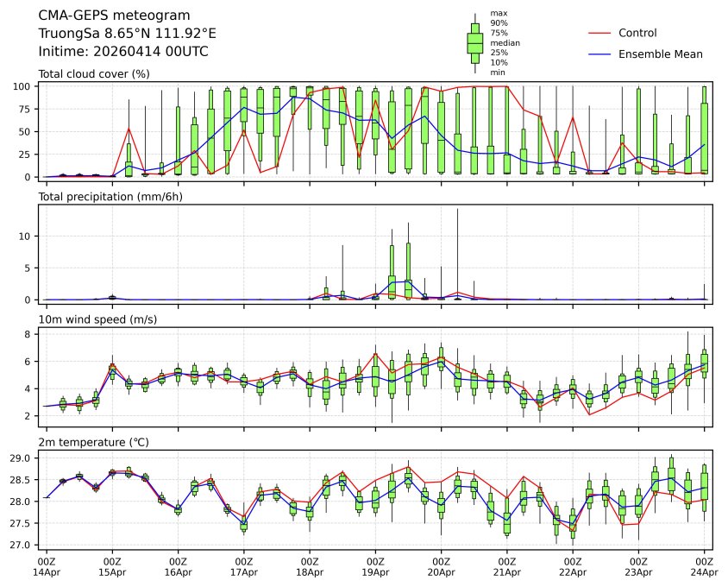Click the box-plot legend glyph
The width and height of the screenshot is (728, 587).
pos(474,42)
